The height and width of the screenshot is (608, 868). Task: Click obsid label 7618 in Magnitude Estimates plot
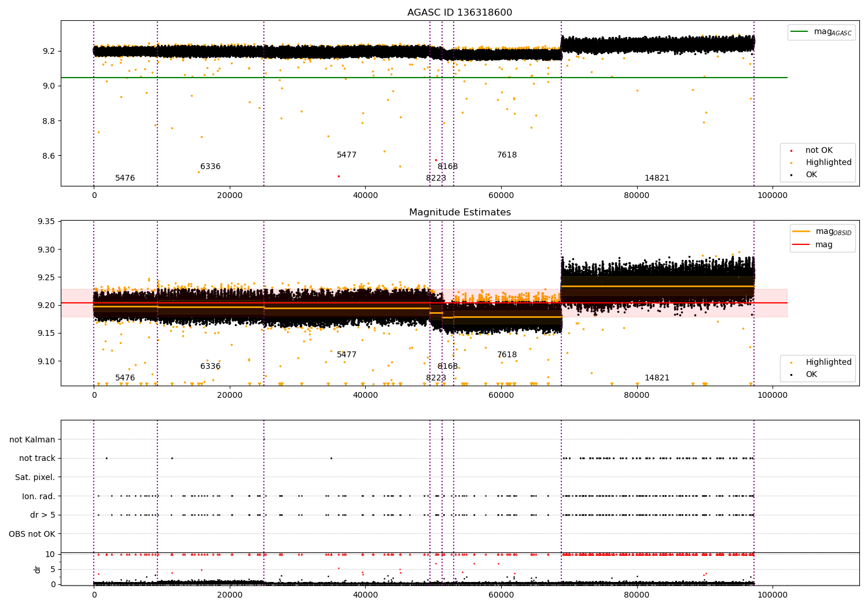(x=507, y=355)
